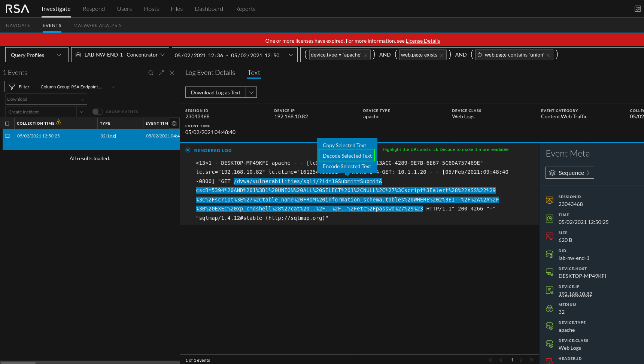Jump to last page using double-arrow pagination icon
The width and height of the screenshot is (644, 364).
(x=531, y=360)
